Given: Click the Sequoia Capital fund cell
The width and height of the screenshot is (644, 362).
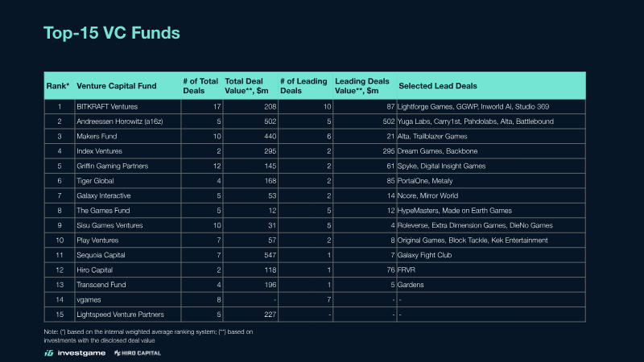Looking at the screenshot, I should tap(128, 255).
